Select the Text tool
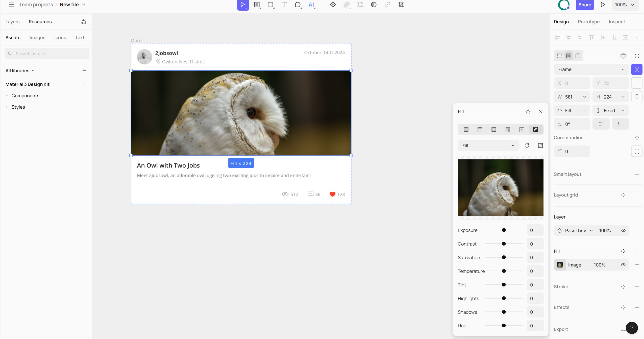Image resolution: width=644 pixels, height=339 pixels. pos(284,5)
